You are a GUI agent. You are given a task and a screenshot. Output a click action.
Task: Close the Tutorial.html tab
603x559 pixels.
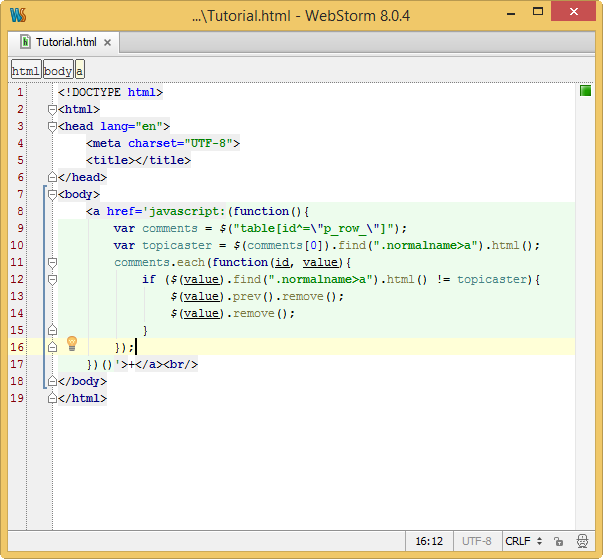click(x=107, y=42)
